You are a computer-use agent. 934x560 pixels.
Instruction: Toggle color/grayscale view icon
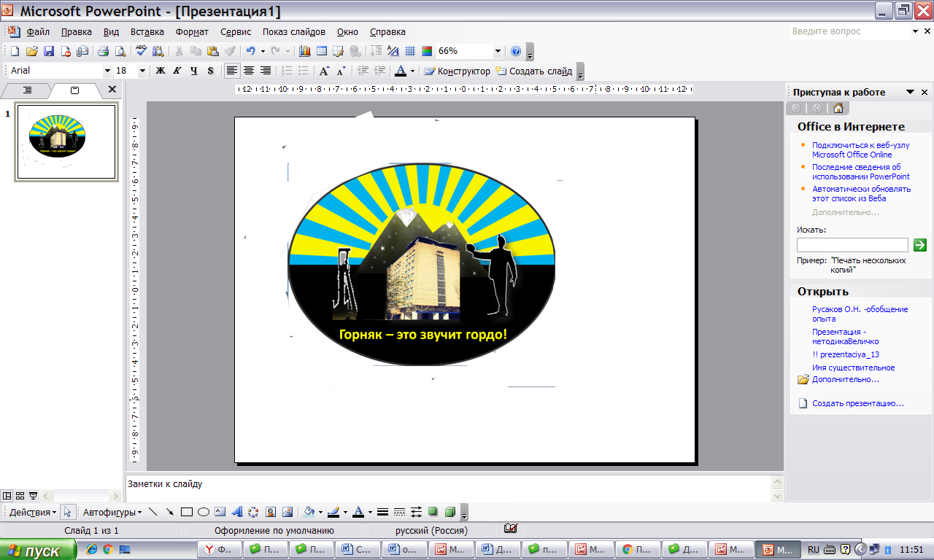427,51
